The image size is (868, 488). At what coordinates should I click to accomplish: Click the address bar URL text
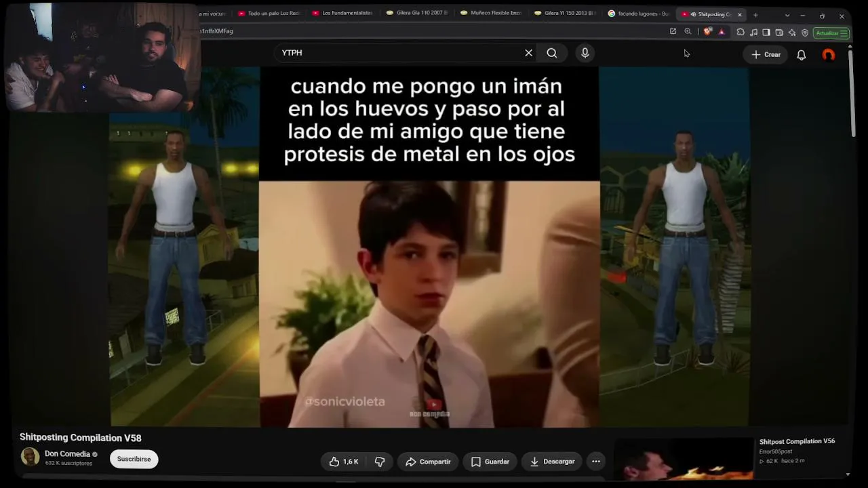[x=217, y=31]
